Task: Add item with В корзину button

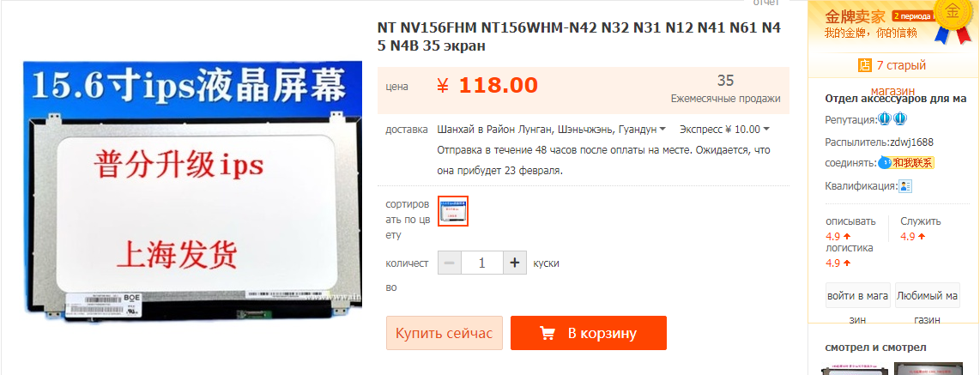Action: (588, 333)
